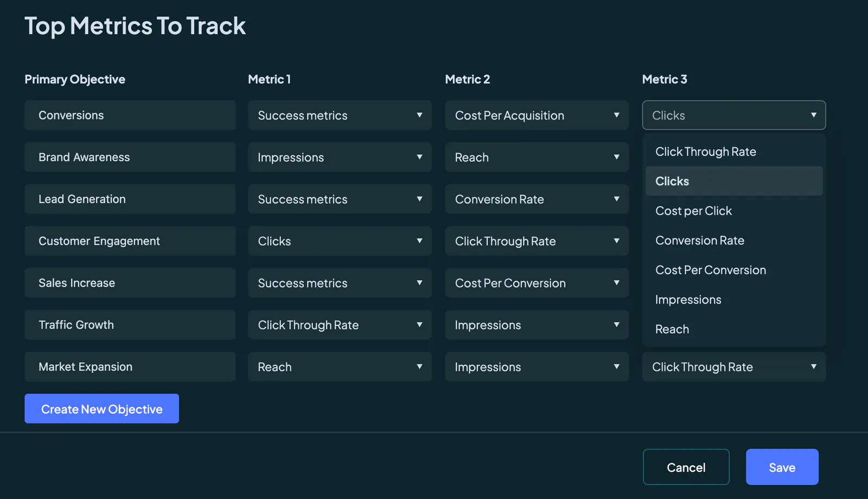
Task: Open Metric 1 Clicks dropdown for Customer Engagement
Action: coord(340,241)
